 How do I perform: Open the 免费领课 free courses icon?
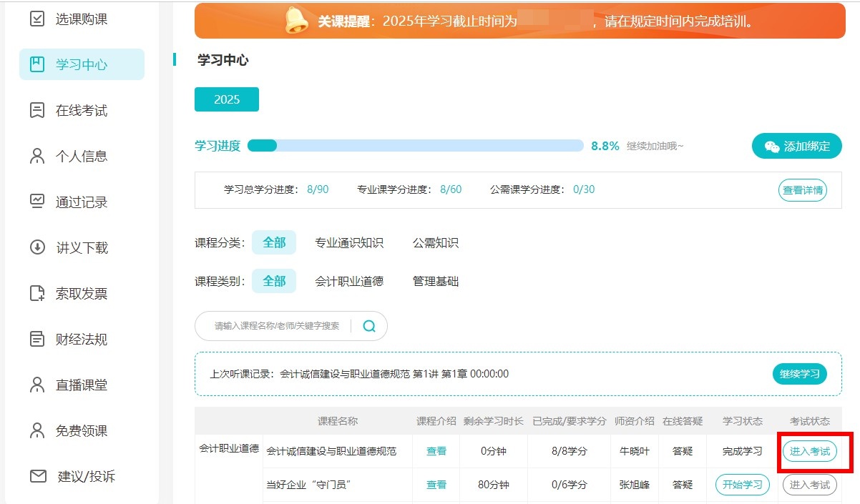(36, 430)
